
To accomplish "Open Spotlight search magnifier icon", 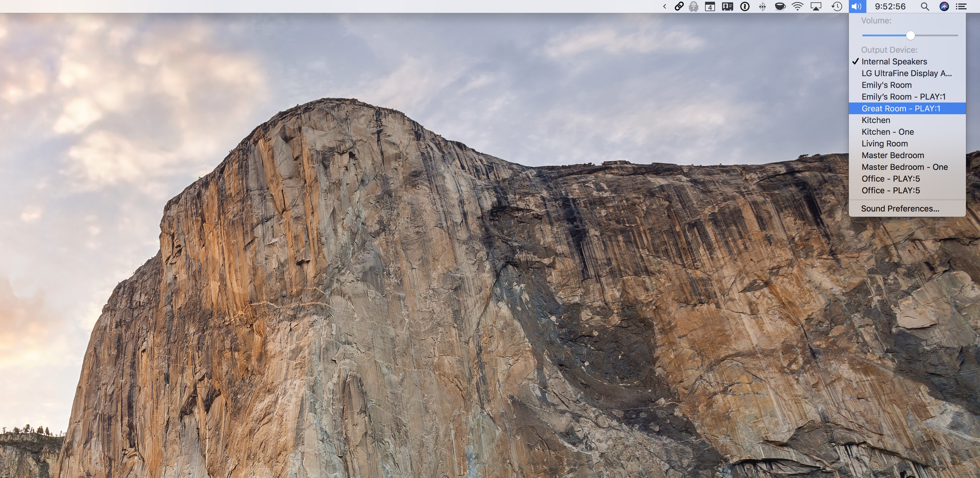I will pyautogui.click(x=925, y=6).
